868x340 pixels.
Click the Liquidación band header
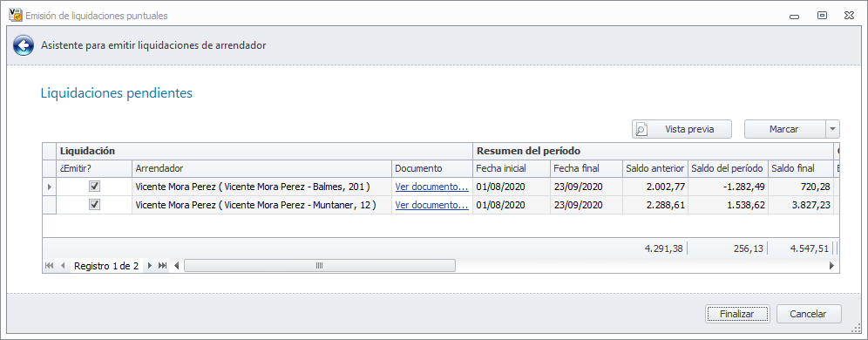[264, 151]
